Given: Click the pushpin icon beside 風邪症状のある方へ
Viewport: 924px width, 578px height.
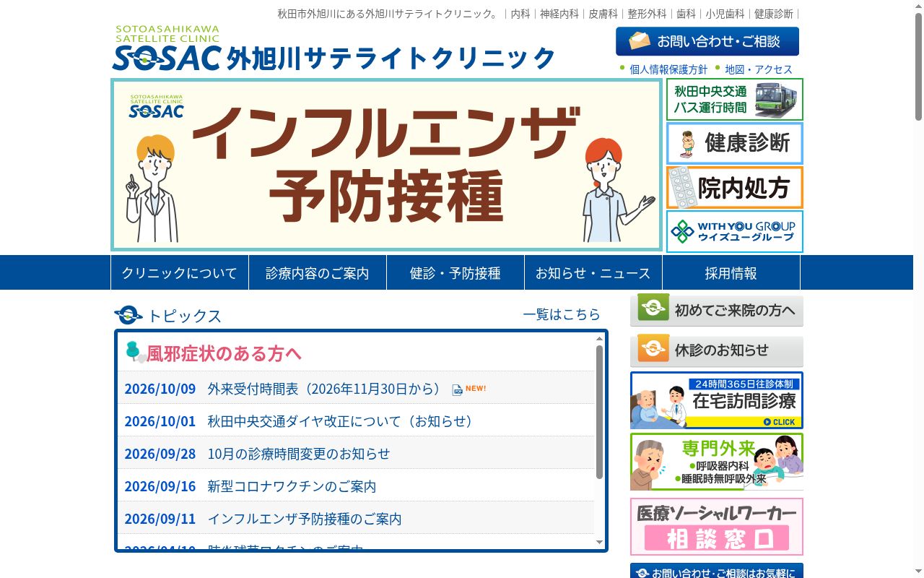Looking at the screenshot, I should [135, 352].
